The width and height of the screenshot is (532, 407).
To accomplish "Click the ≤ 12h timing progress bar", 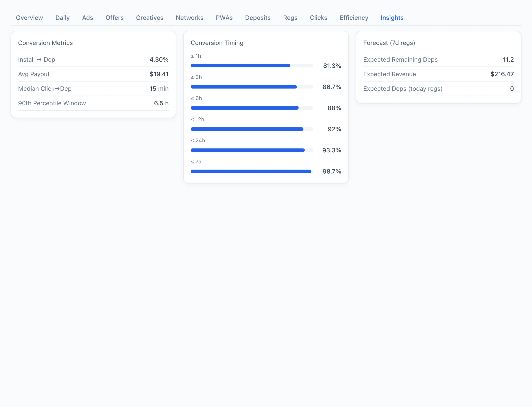I will [x=252, y=129].
